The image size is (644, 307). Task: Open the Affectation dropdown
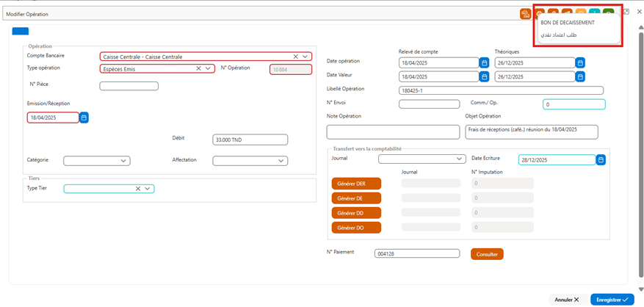tap(250, 161)
